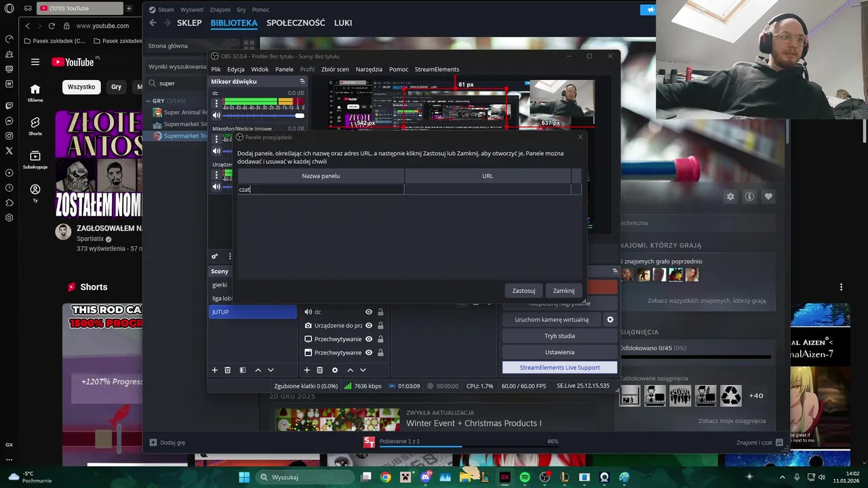The image size is (868, 488).
Task: Go back in the Steam navigation
Action: point(153,22)
